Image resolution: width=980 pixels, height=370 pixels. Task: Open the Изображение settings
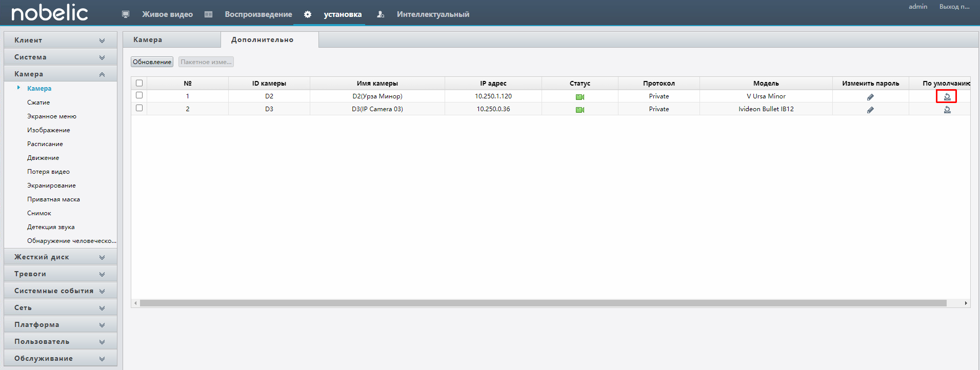tap(49, 130)
